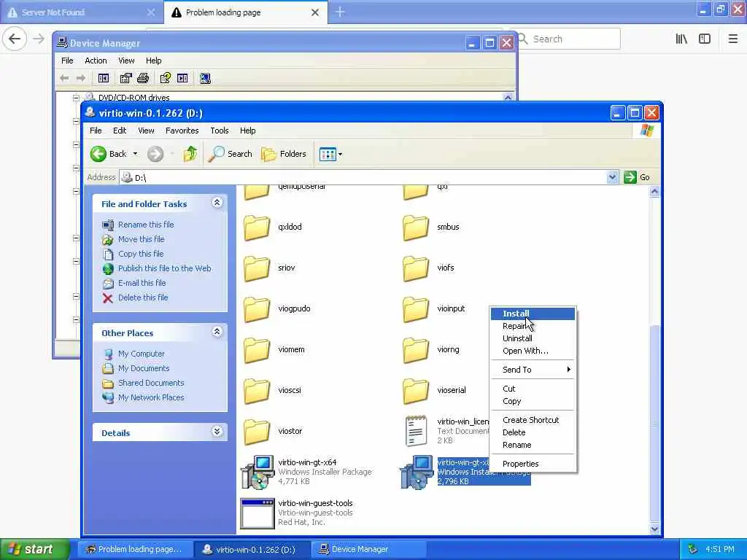Screen dimensions: 747x560
Task: Open Device Manager Action menu
Action: (96, 61)
